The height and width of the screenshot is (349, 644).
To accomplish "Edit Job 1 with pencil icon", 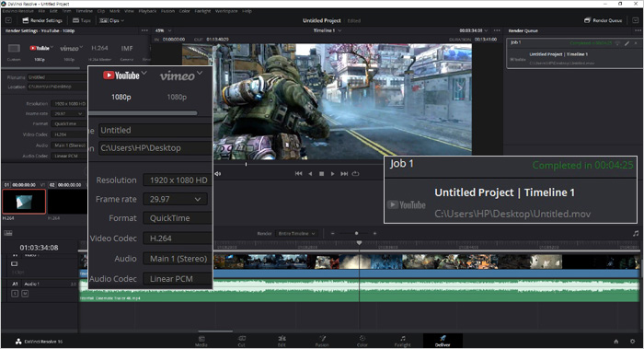I will pyautogui.click(x=627, y=42).
